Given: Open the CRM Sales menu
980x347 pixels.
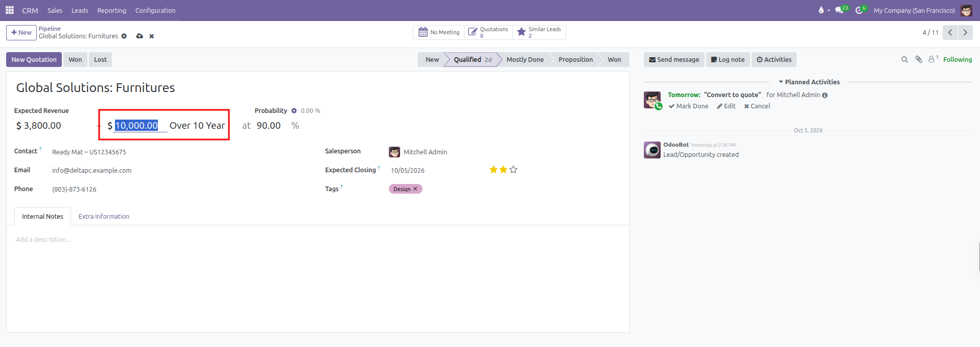Looking at the screenshot, I should pos(55,10).
